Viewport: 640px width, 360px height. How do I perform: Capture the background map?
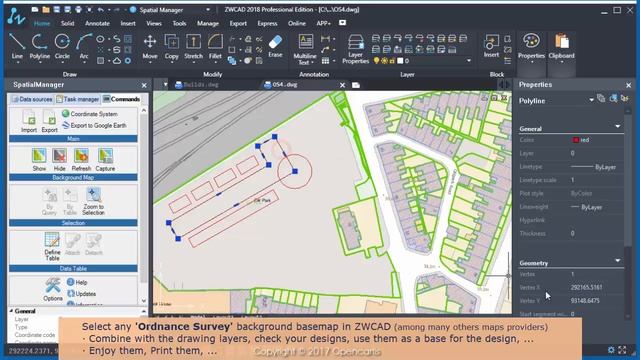105,160
